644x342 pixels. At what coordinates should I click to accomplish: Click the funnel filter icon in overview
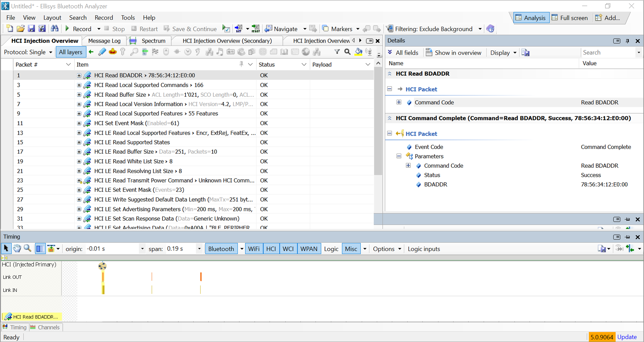click(337, 52)
